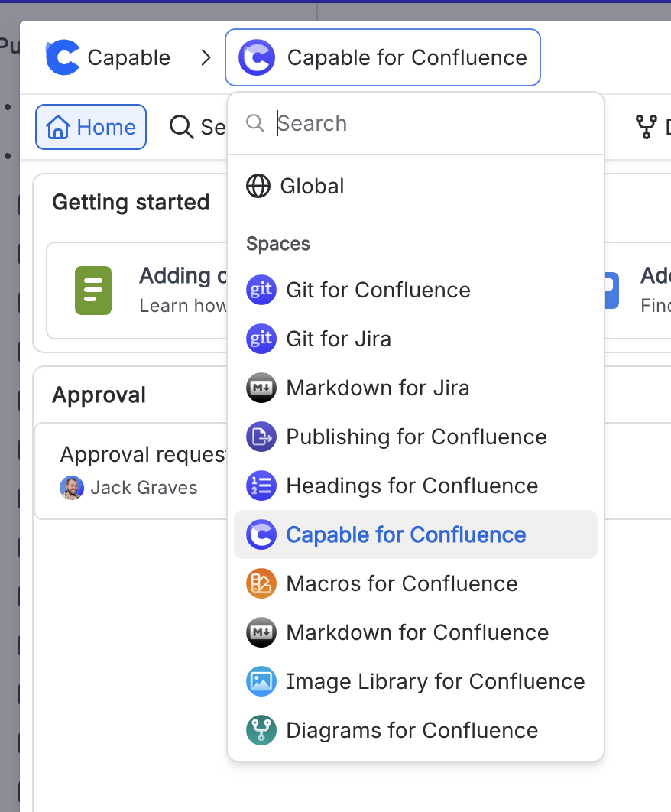671x812 pixels.
Task: Click the Macros for Confluence icon
Action: click(x=261, y=584)
